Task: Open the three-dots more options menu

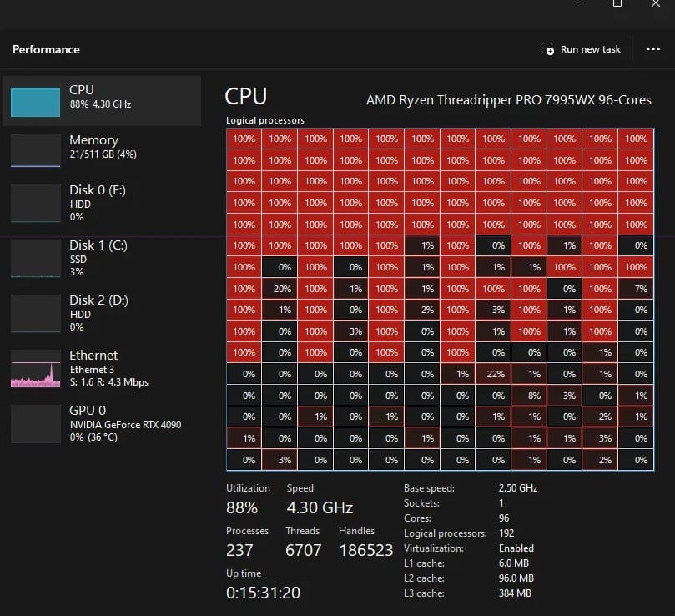Action: click(653, 49)
